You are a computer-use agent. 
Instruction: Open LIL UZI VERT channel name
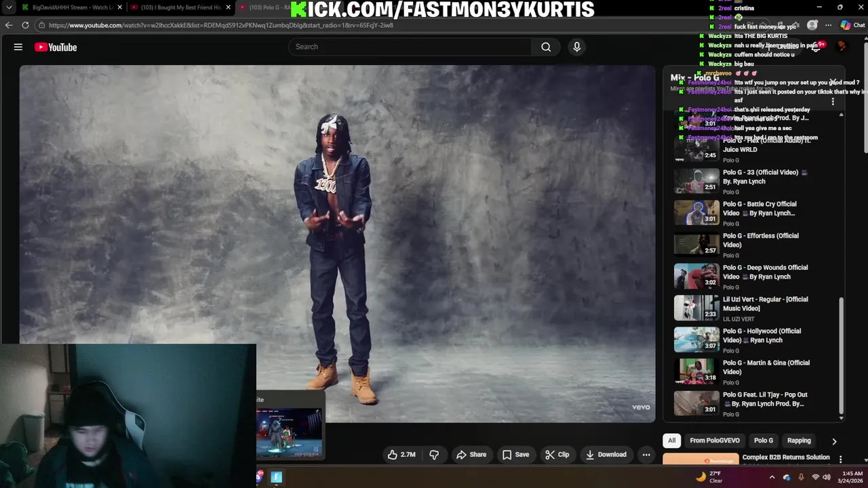click(x=738, y=319)
